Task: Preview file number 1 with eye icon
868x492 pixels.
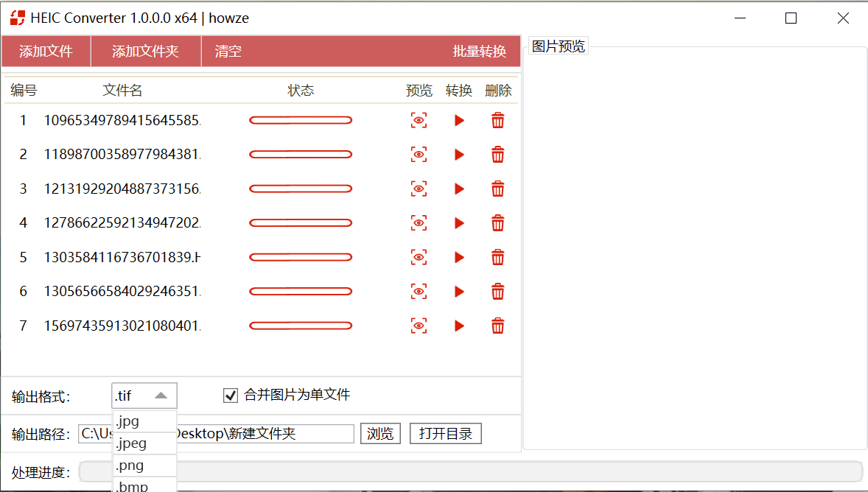Action: [419, 121]
